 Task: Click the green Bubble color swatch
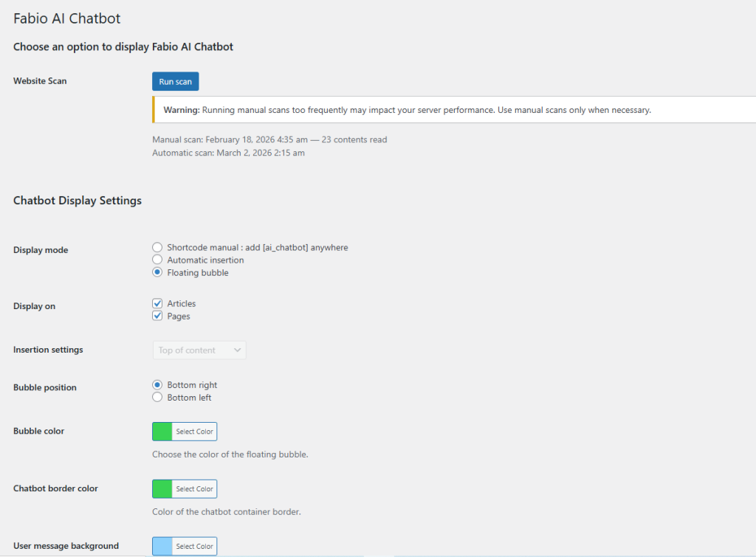162,432
